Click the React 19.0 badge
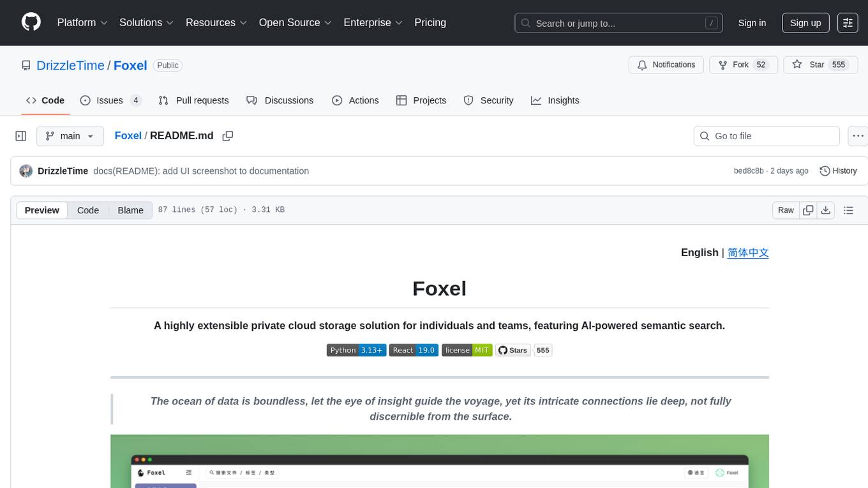 [x=414, y=350]
